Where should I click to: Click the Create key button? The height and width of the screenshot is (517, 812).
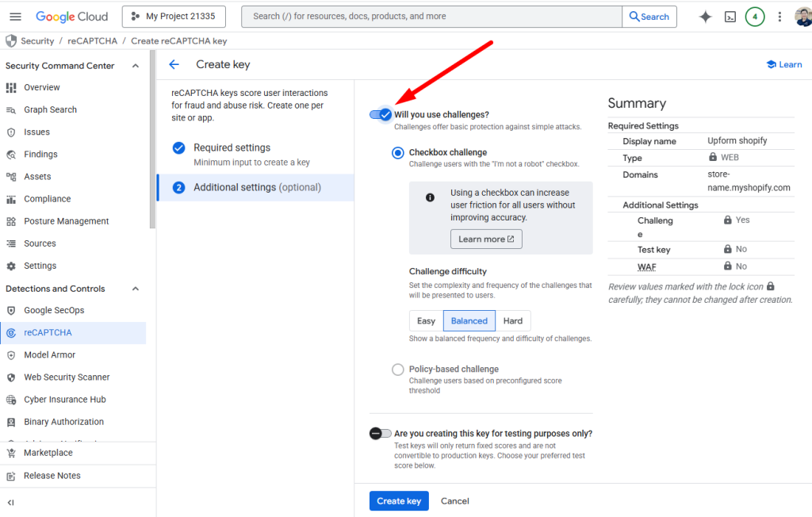coord(399,501)
